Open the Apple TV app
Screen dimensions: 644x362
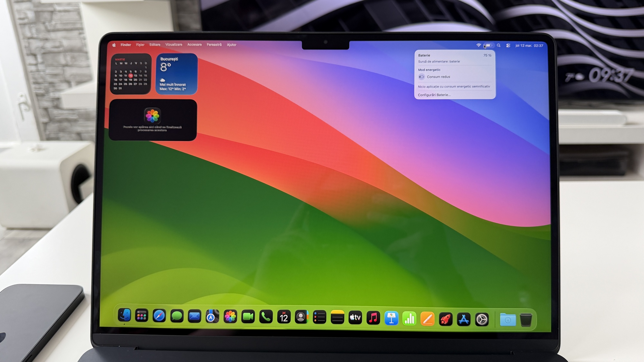[355, 318]
